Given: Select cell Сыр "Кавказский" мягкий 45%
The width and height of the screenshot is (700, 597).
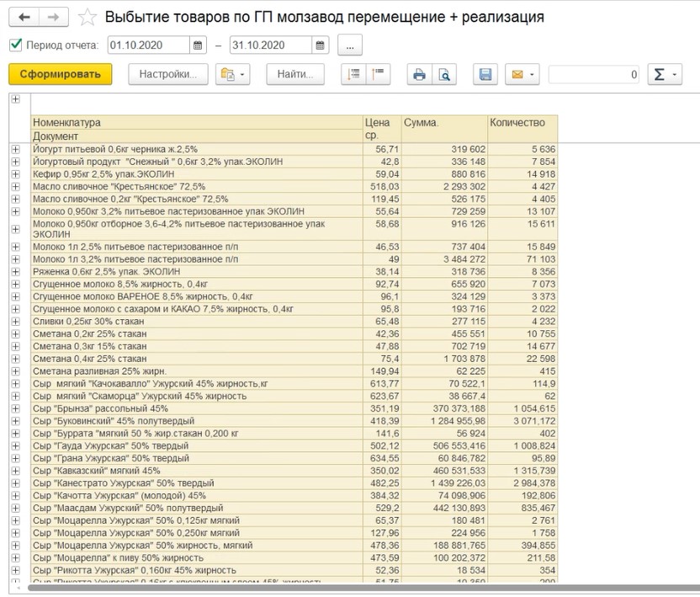Looking at the screenshot, I should (197, 471).
